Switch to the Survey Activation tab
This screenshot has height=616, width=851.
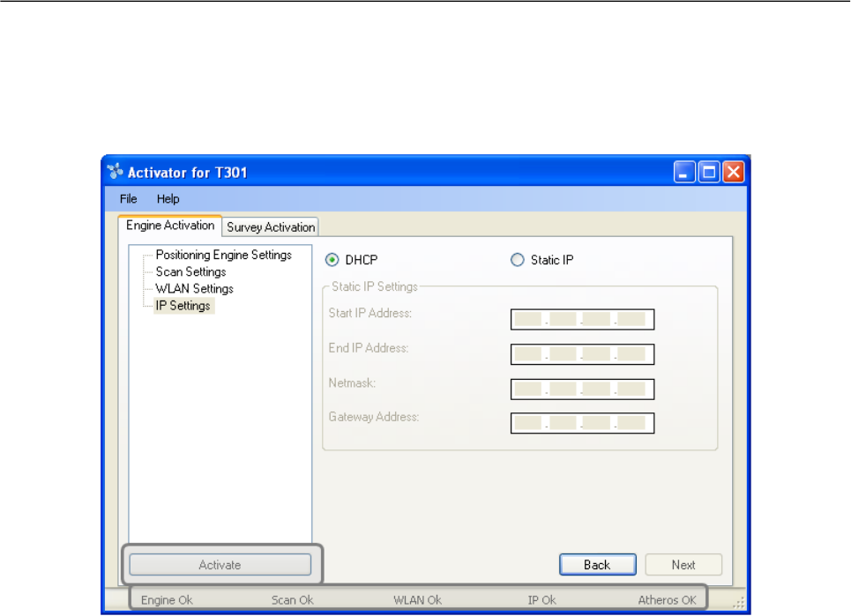270,227
